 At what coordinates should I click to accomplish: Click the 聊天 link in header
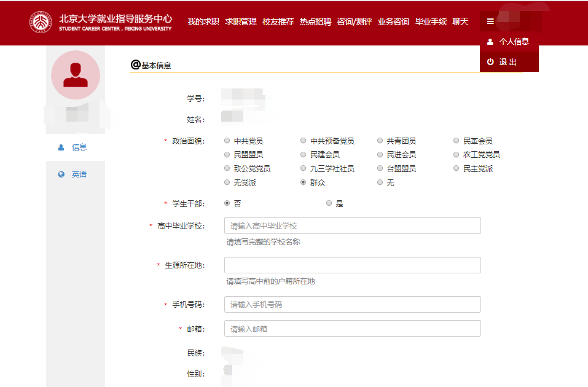[460, 21]
